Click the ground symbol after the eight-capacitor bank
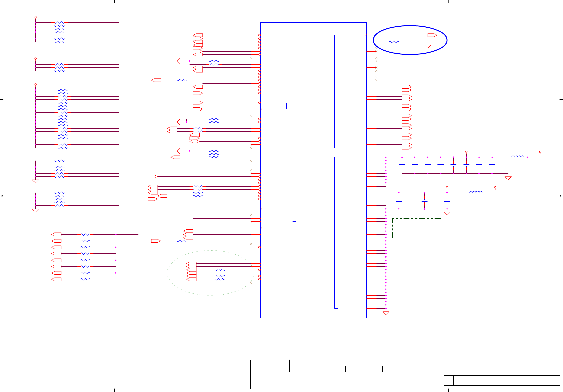Viewport: 563px width, 392px height. pos(508,178)
